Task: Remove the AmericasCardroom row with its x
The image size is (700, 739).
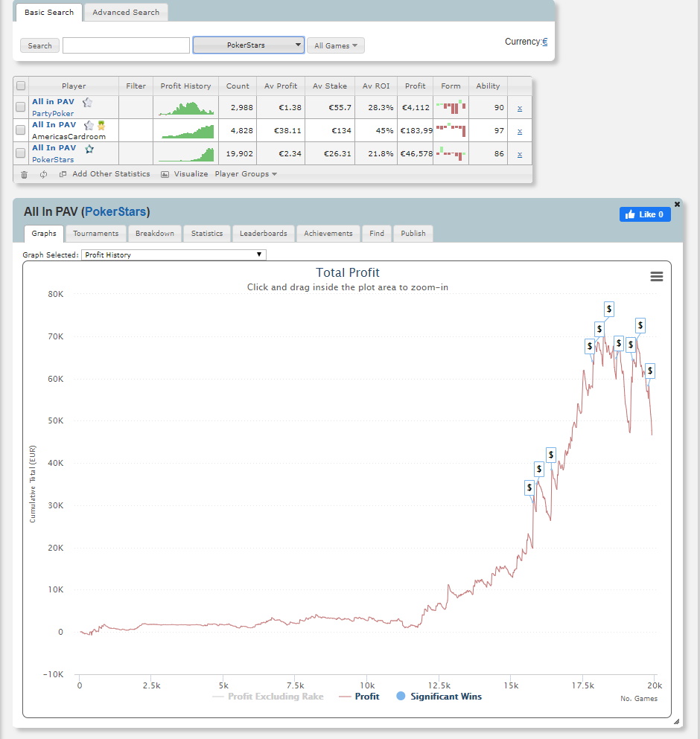Action: [520, 131]
